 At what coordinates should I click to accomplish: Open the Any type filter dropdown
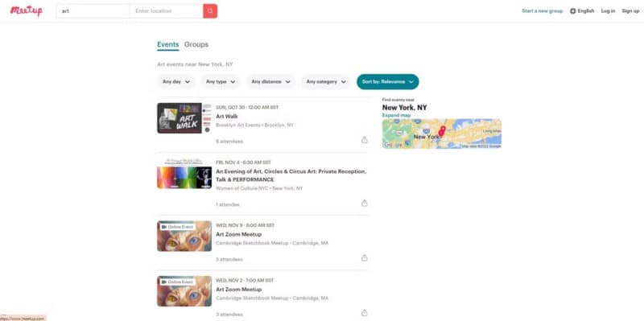click(x=221, y=82)
